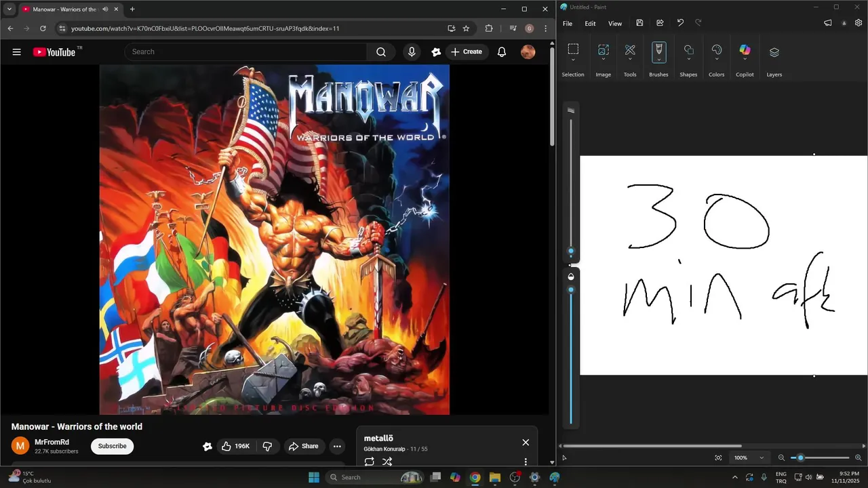Move the zoom slider handle in Paint

[x=801, y=458]
